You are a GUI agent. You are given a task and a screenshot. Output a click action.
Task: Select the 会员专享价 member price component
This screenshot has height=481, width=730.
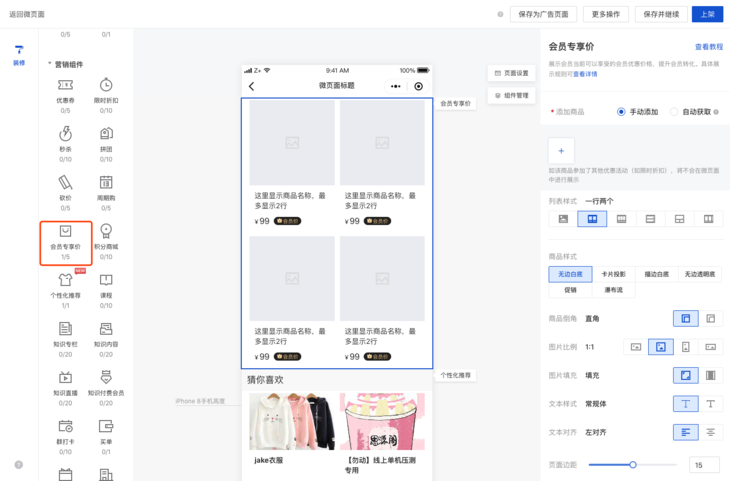65,231
